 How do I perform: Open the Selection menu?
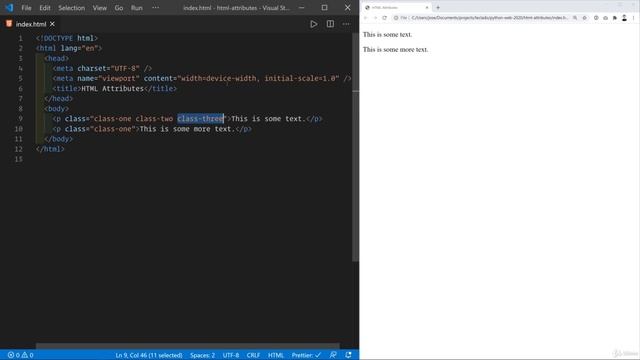click(71, 8)
